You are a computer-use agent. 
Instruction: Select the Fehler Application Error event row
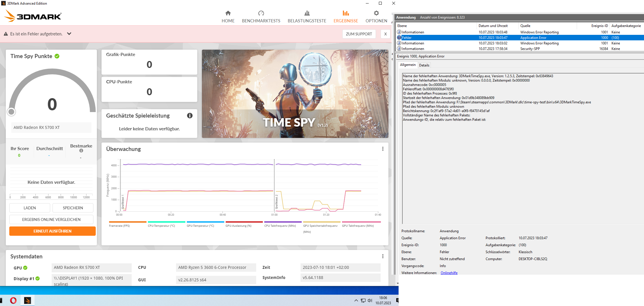[x=520, y=38]
